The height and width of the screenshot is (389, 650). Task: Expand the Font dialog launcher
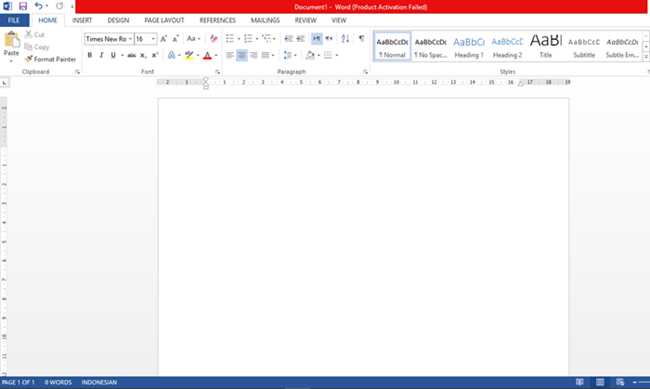point(217,72)
